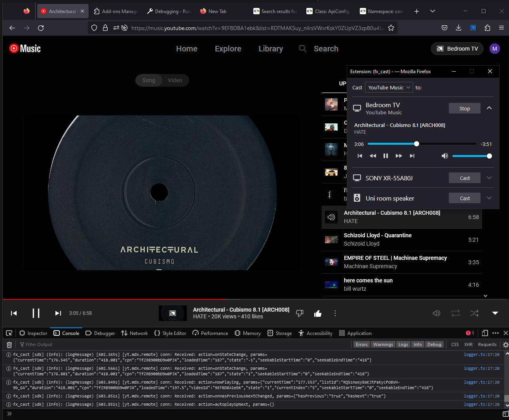
Task: Click the thumbs down dislike icon
Action: point(300,313)
